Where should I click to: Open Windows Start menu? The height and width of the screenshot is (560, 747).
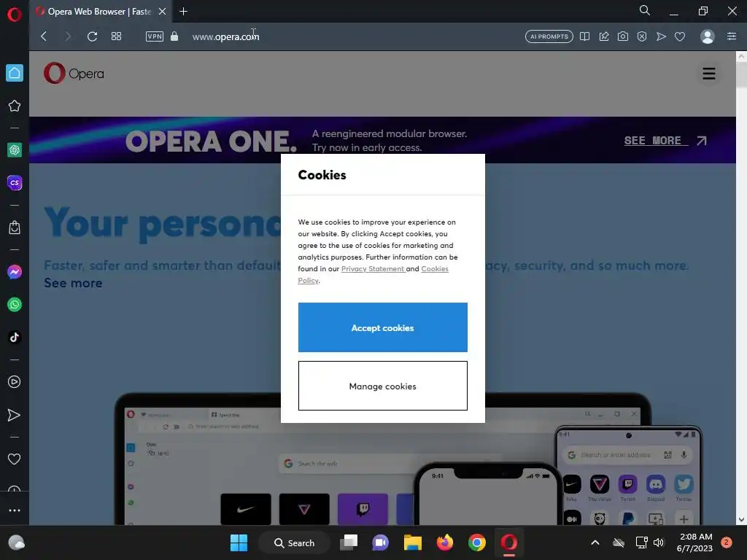239,542
